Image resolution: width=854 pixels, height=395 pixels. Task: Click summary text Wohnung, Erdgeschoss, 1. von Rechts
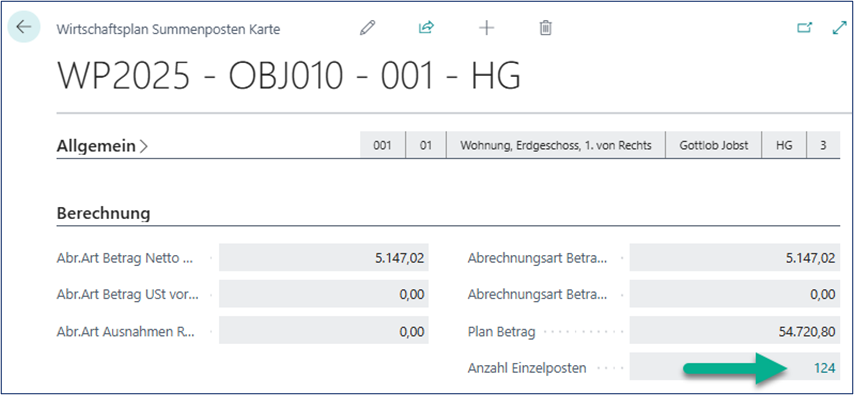(x=556, y=145)
